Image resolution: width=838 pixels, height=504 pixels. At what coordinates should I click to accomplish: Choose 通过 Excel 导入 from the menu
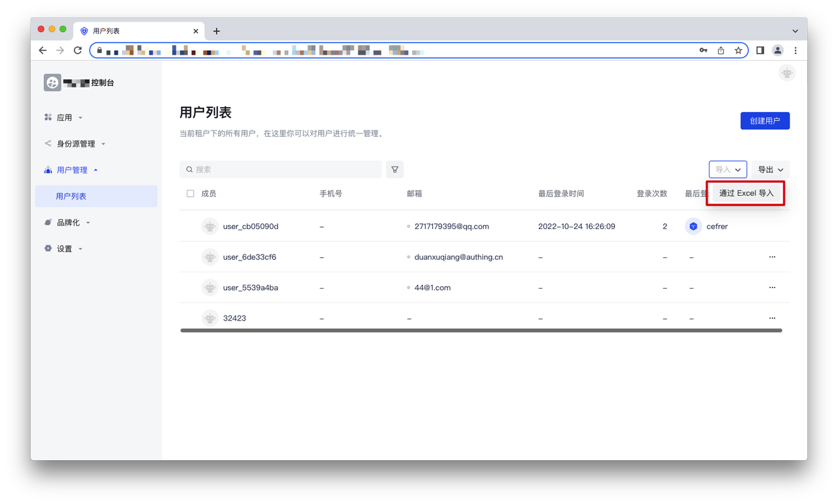tap(746, 194)
